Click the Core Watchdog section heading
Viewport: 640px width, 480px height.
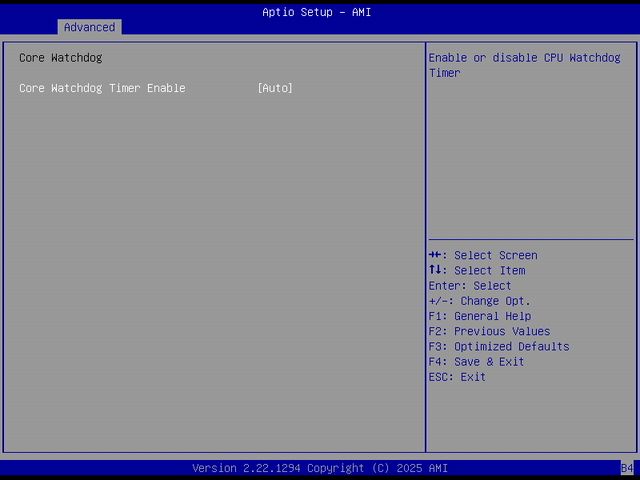[61, 58]
